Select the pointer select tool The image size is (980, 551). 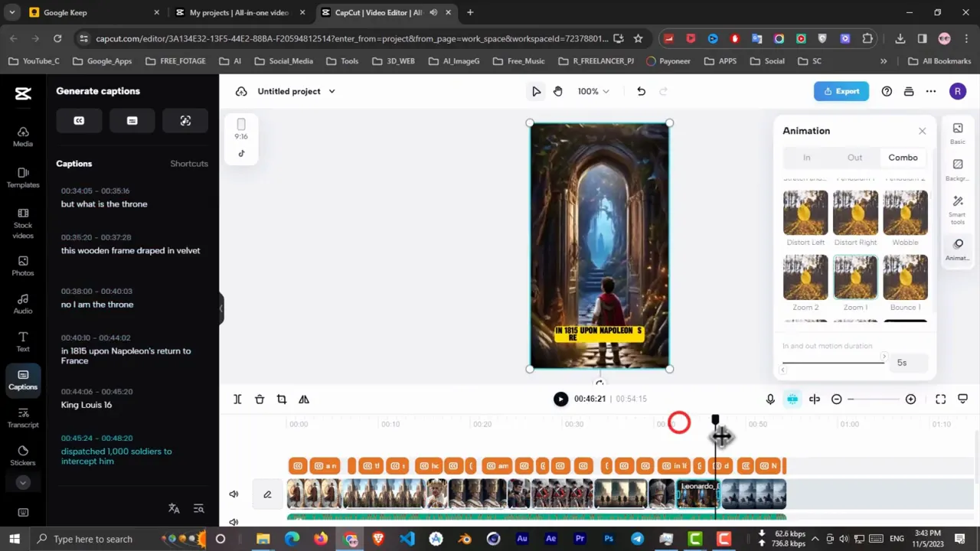(x=536, y=91)
